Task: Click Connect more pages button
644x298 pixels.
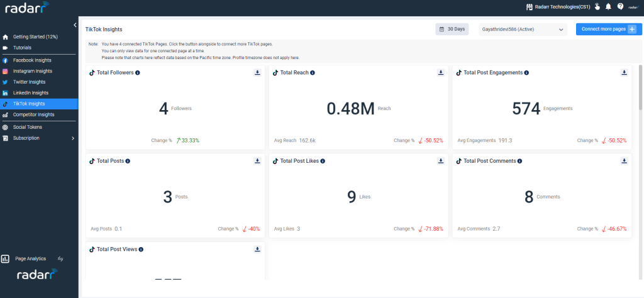Action: coord(609,29)
